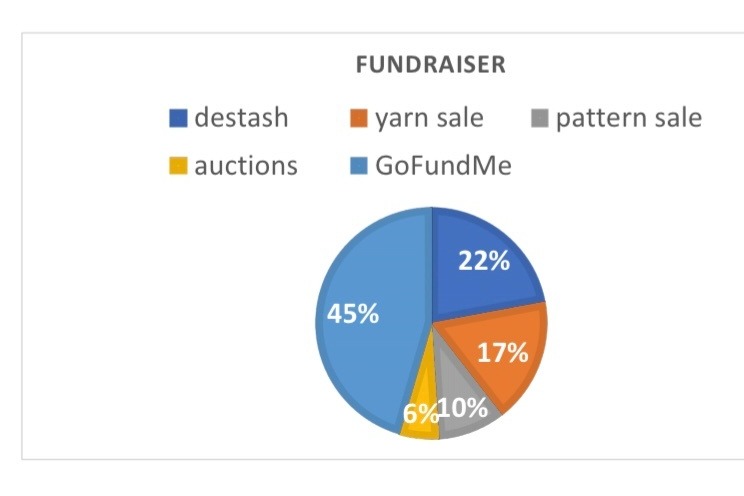
Task: Click the auctions legend label
Action: (246, 166)
